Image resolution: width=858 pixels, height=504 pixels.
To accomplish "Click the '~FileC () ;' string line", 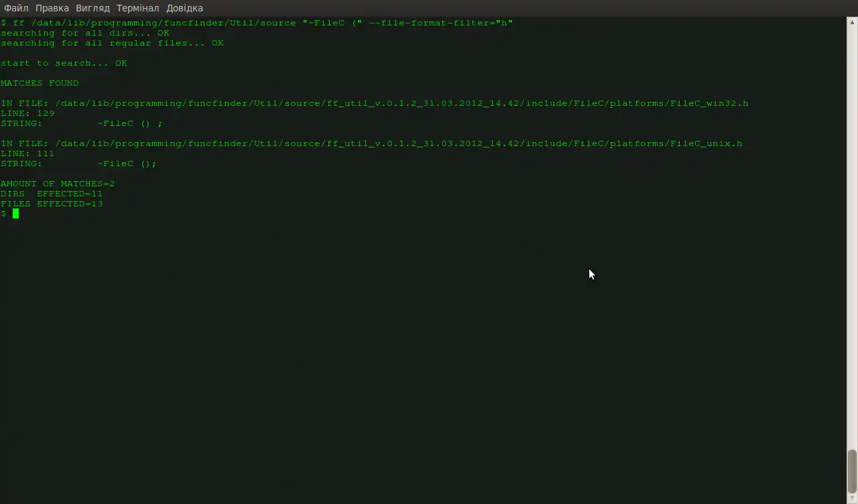I will [82, 123].
